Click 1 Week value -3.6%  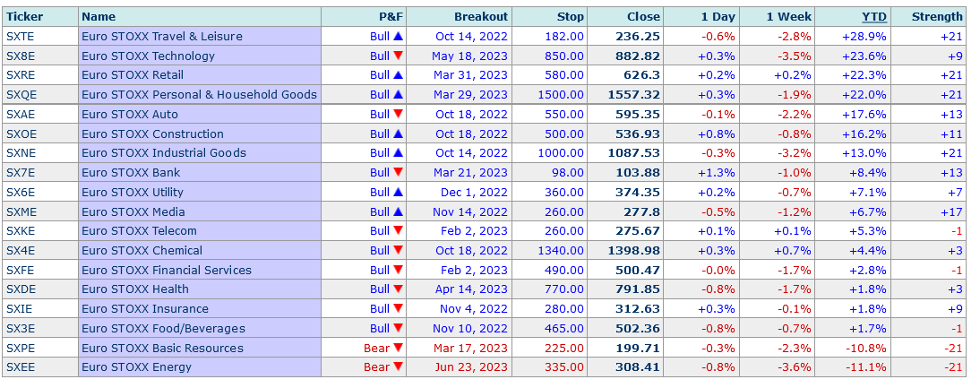coord(795,366)
